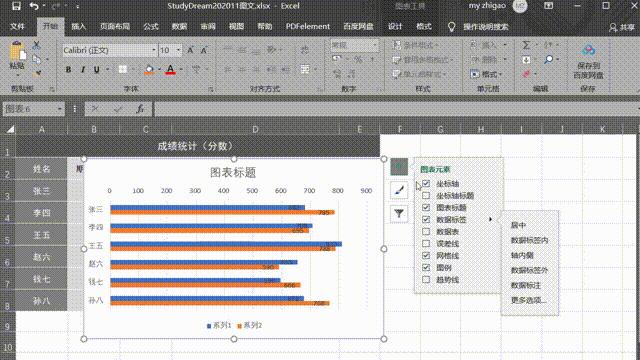Check the 坐标轴标题 checkbox
This screenshot has width=640, height=360.
(x=426, y=196)
